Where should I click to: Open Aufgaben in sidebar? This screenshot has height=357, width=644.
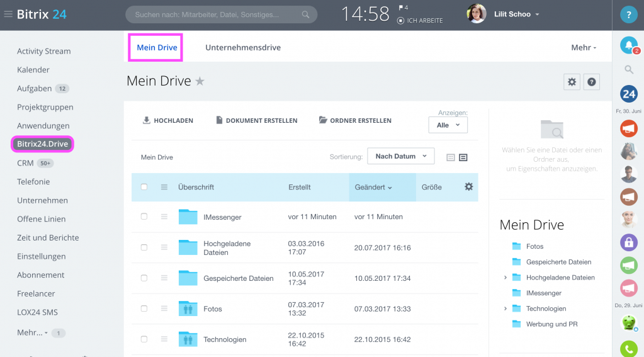(x=34, y=88)
